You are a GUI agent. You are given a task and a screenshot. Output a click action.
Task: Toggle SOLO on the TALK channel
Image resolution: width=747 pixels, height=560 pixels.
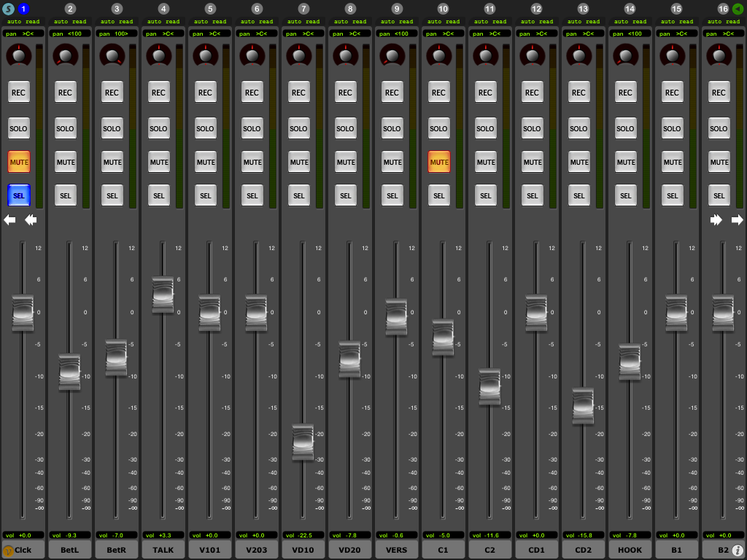tap(158, 128)
